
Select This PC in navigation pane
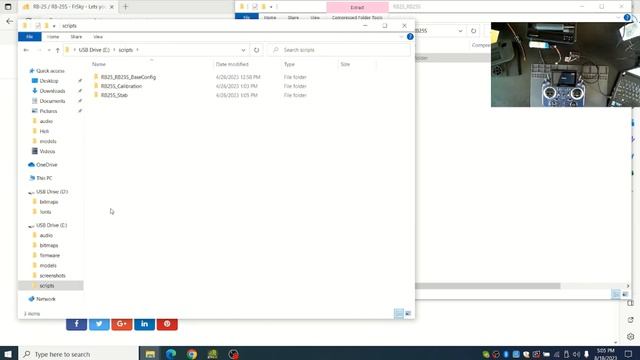point(44,178)
